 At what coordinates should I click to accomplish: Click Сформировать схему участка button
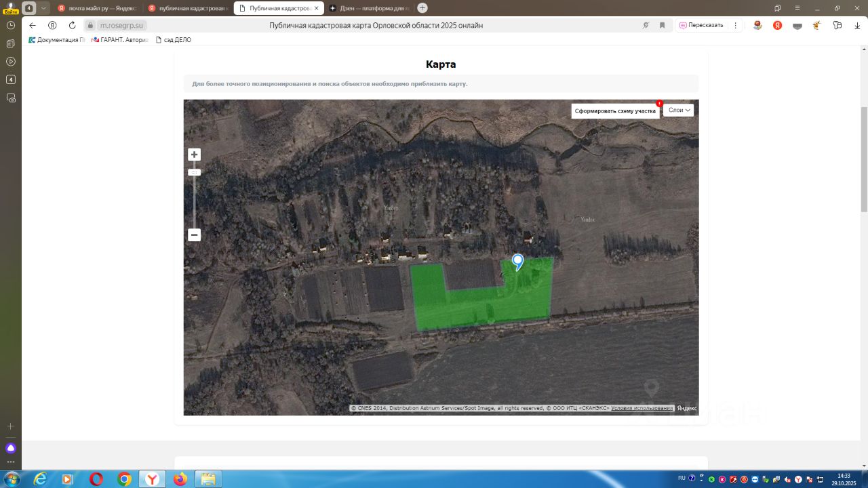(615, 111)
